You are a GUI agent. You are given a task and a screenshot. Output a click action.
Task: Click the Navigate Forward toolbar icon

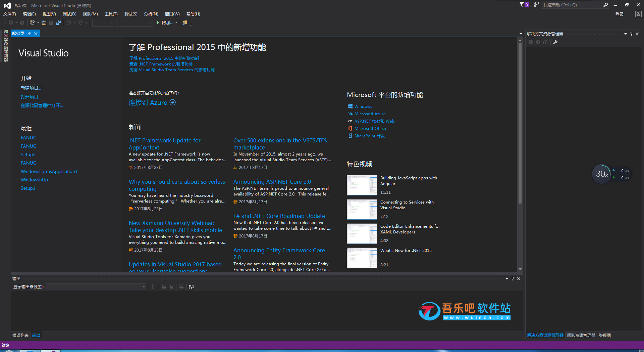pyautogui.click(x=22, y=23)
